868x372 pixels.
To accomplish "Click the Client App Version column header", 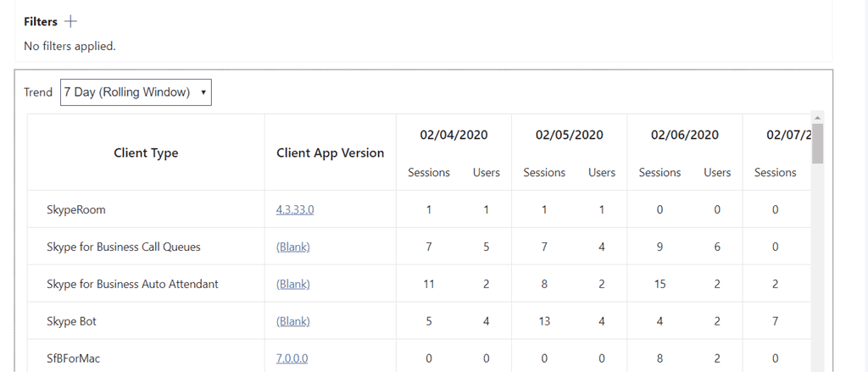I will pyautogui.click(x=330, y=153).
